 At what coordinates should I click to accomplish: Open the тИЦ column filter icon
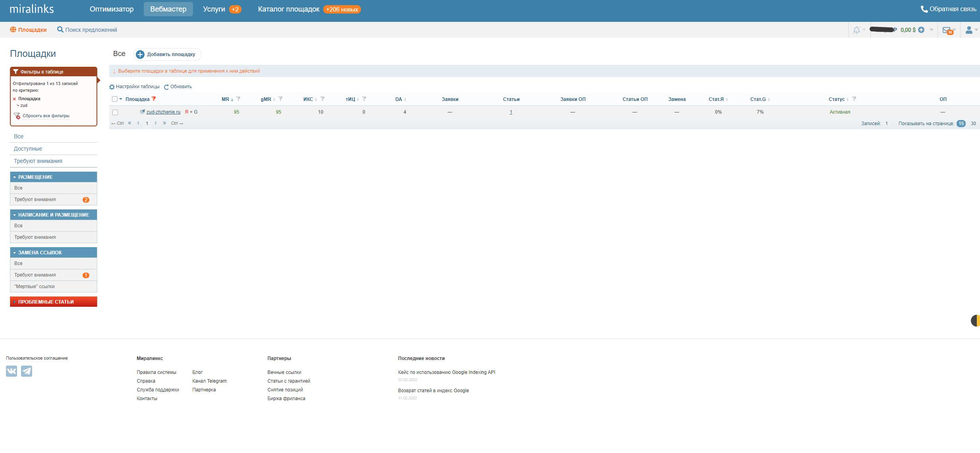click(x=364, y=99)
